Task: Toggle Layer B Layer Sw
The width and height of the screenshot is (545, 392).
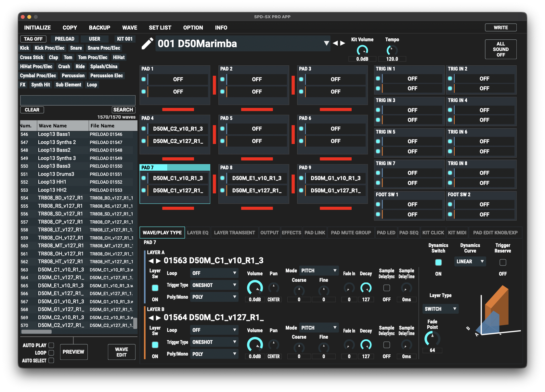Action: (x=155, y=345)
